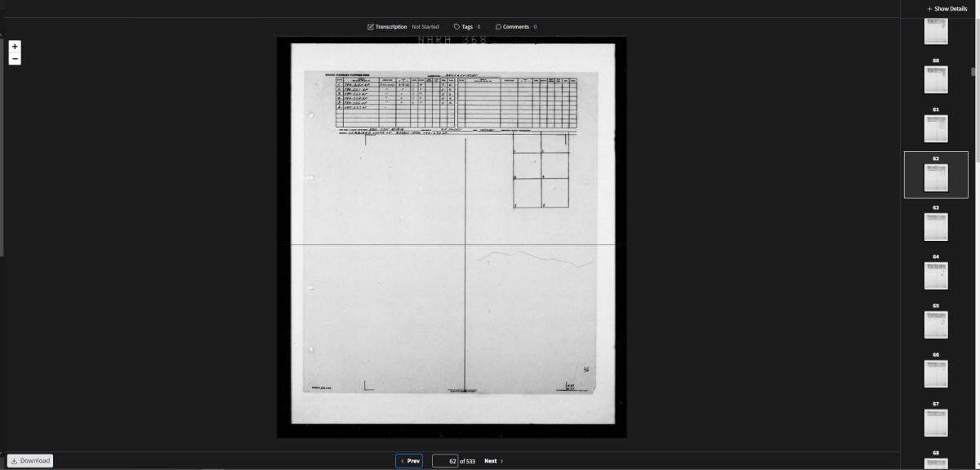Screen dimensions: 980x470
Task: Select page 63 thumbnail
Action: (x=935, y=226)
